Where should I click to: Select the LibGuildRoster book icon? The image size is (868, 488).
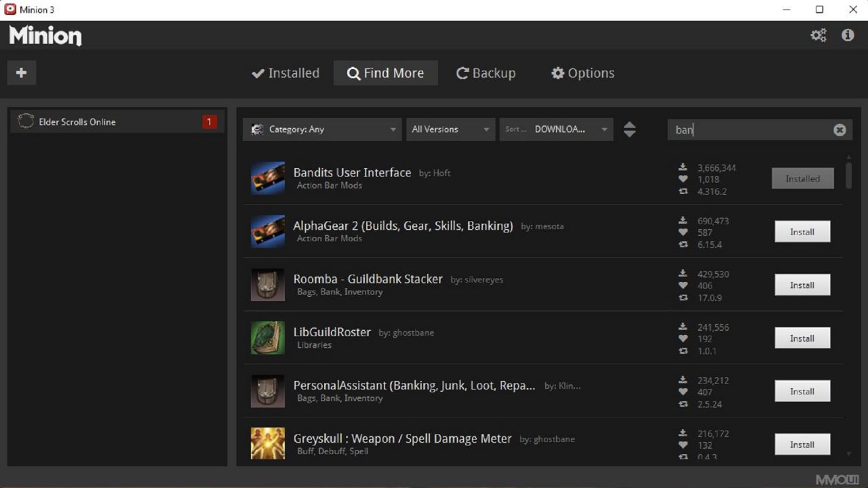point(267,337)
